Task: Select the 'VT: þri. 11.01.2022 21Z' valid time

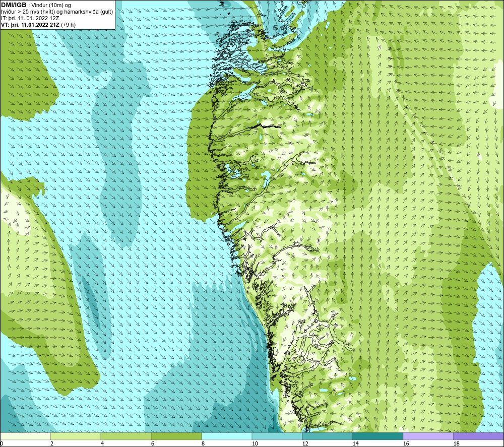Action: (x=30, y=24)
